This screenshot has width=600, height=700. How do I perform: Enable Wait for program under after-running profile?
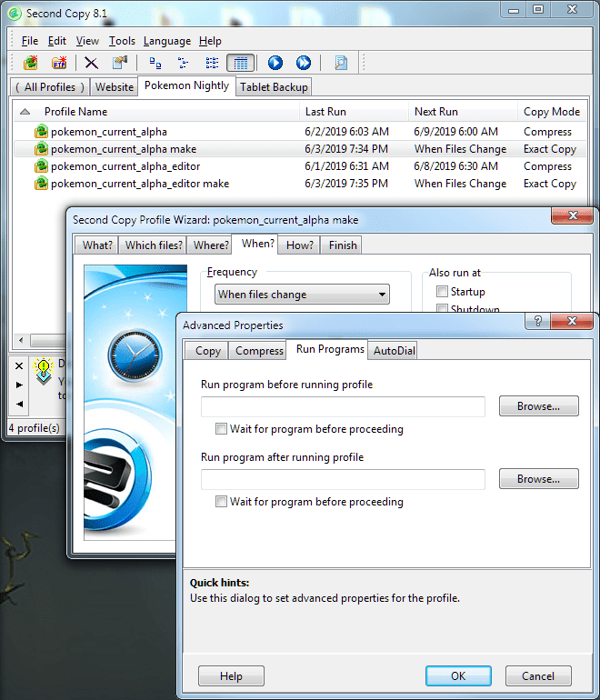click(x=221, y=502)
